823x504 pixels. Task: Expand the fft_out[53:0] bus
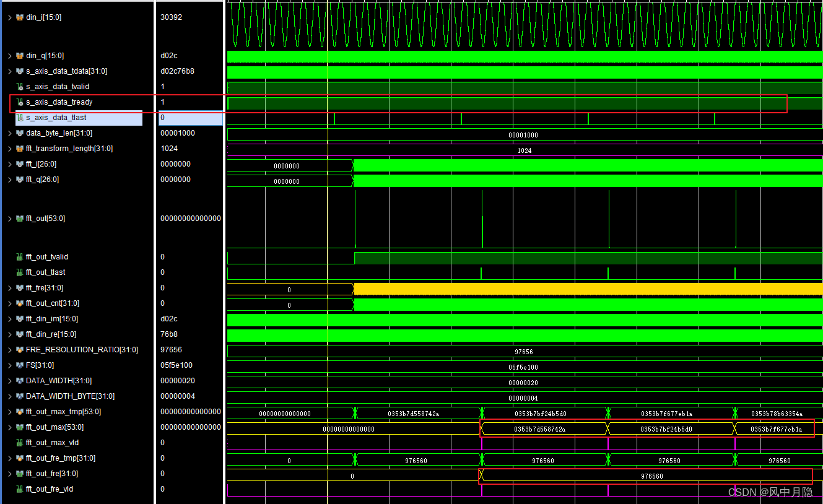9,219
